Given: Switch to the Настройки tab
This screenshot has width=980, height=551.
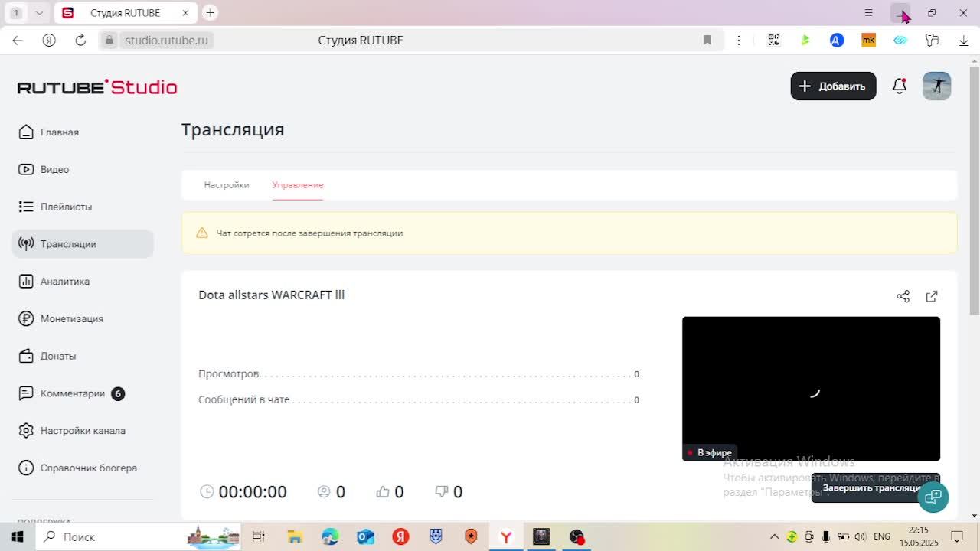Looking at the screenshot, I should pos(227,185).
